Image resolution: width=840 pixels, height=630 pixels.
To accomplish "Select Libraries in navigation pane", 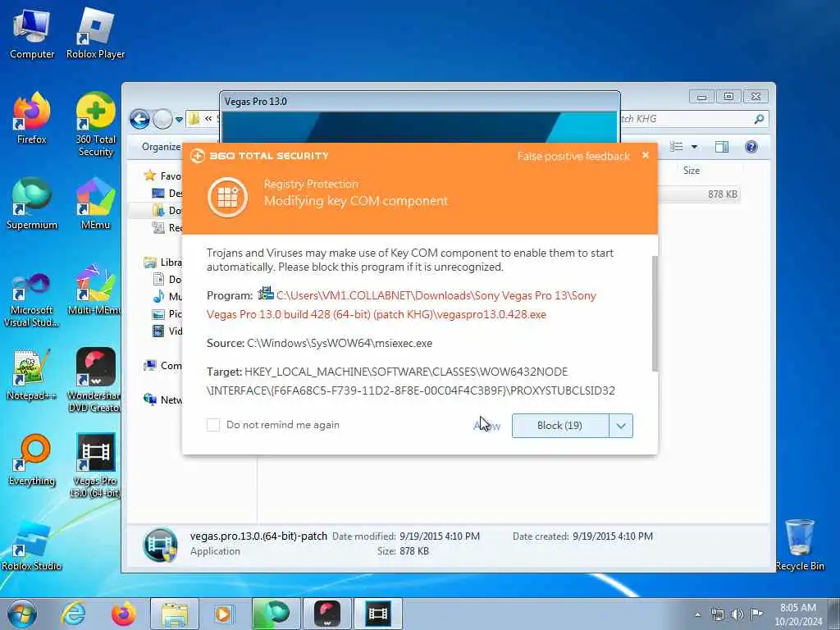I will 163,262.
